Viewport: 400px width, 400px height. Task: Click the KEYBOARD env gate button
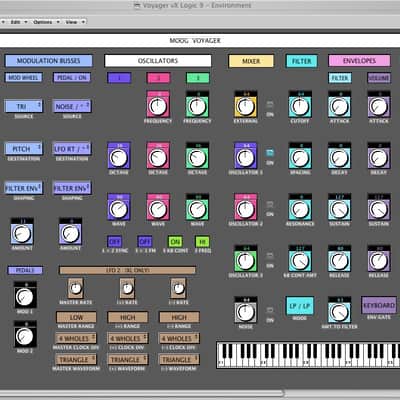coord(379,305)
